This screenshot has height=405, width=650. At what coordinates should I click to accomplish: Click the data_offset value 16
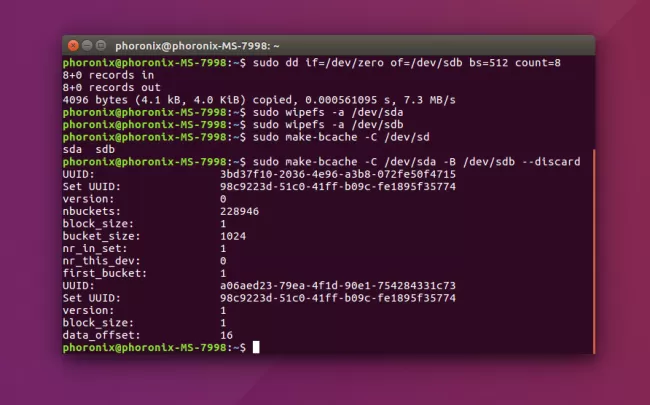226,334
